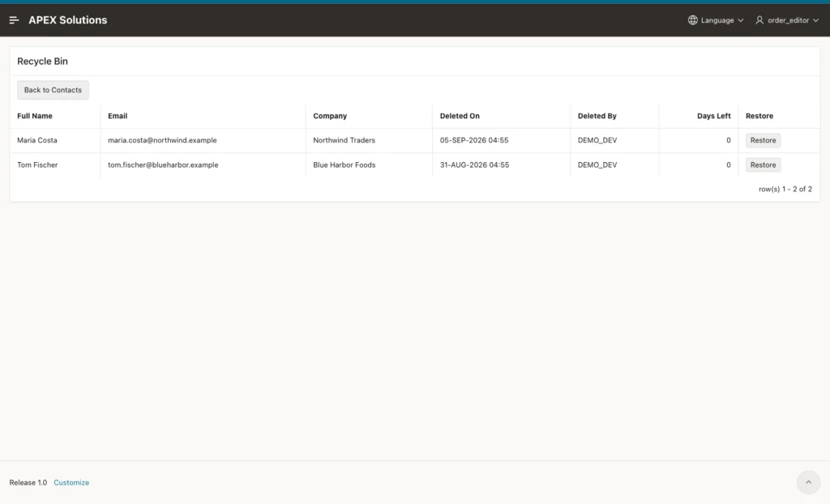Open the hamburger navigation menu icon
Viewport: 830px width, 504px height.
pos(15,20)
